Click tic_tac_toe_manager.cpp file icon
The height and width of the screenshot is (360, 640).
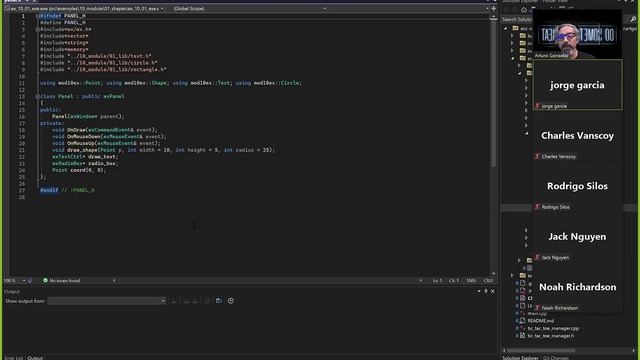(522, 328)
